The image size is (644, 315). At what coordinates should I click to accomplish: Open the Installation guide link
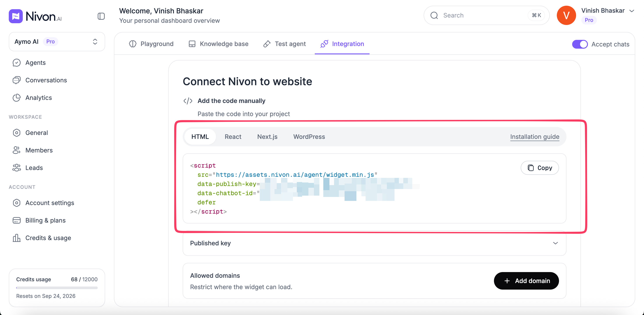click(x=534, y=137)
